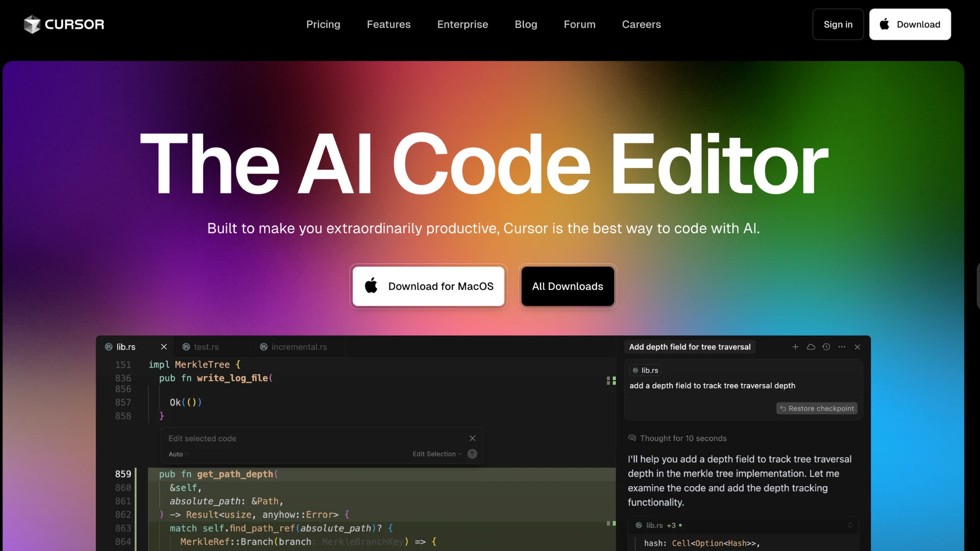Click the 'Ok(())' code line
Image resolution: width=980 pixels, height=551 pixels.
pos(186,403)
